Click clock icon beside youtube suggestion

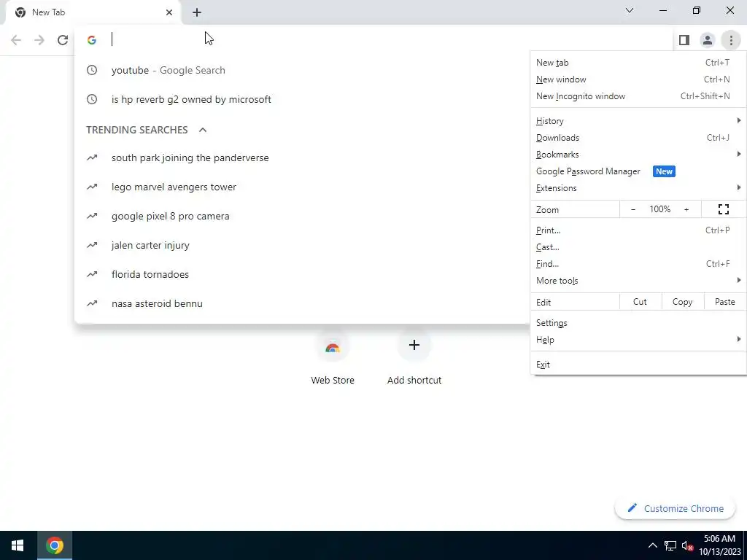point(92,70)
